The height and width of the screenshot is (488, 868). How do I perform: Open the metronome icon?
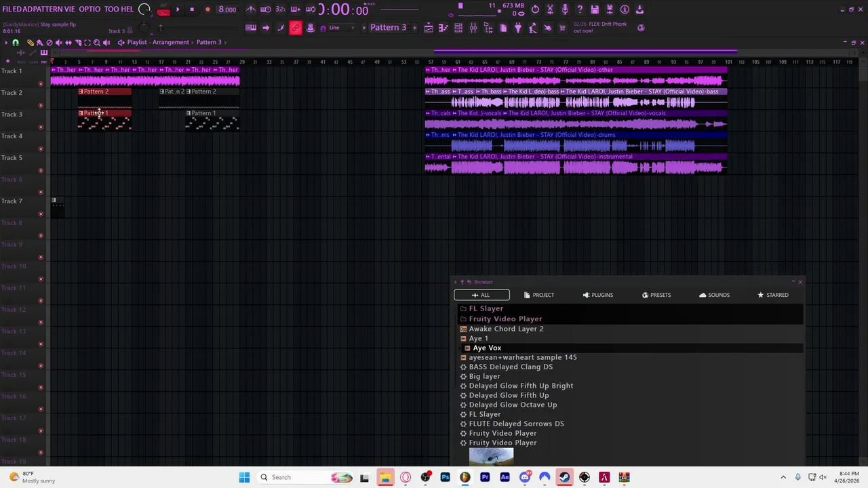(x=250, y=9)
